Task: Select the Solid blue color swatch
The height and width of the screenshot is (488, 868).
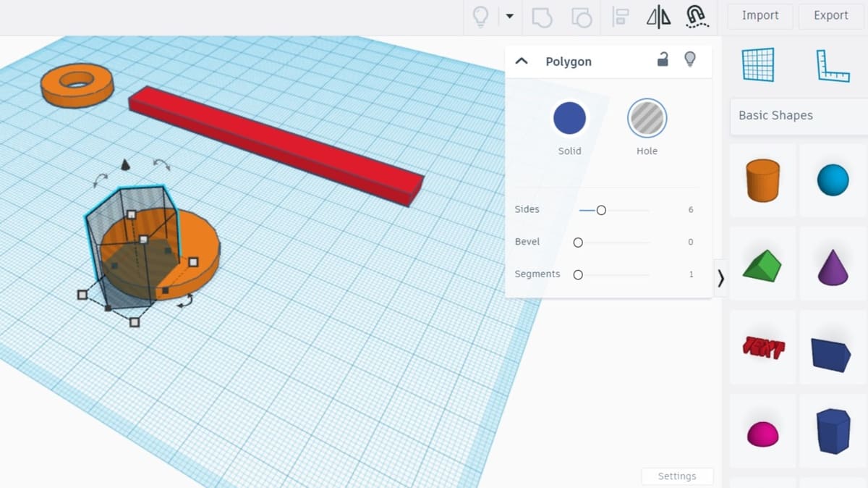Action: tap(569, 118)
